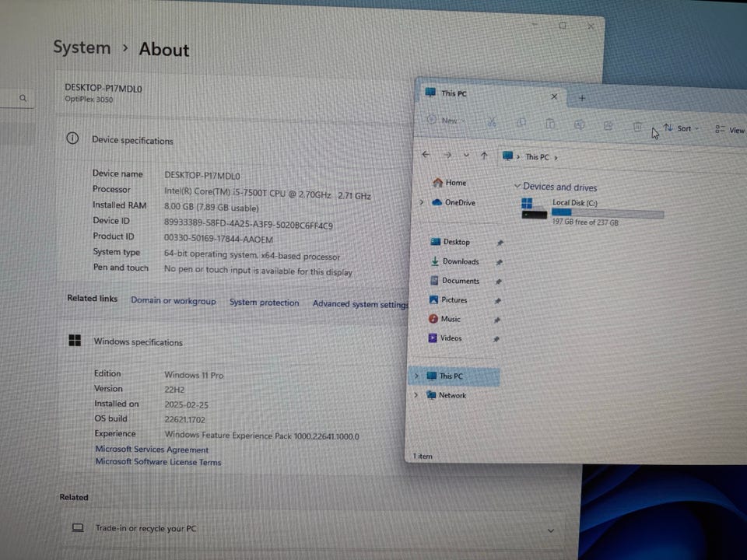Open the Sort menu in File Explorer
This screenshot has width=747, height=560.
tap(681, 128)
